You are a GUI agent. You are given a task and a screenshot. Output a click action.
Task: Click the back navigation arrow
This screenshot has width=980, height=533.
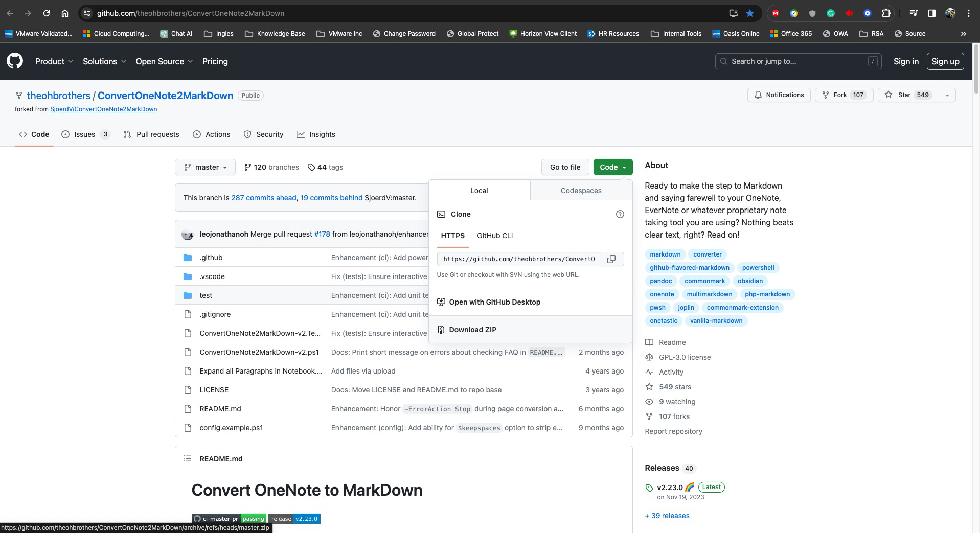10,13
